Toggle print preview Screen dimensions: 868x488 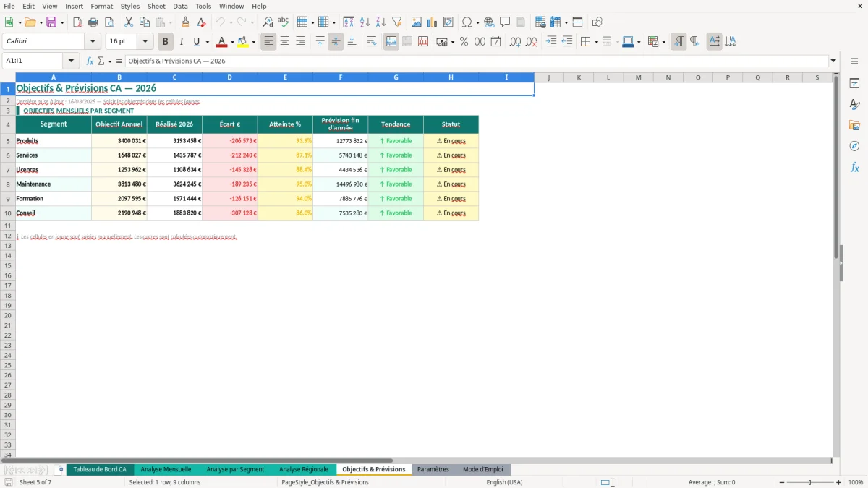(x=109, y=22)
